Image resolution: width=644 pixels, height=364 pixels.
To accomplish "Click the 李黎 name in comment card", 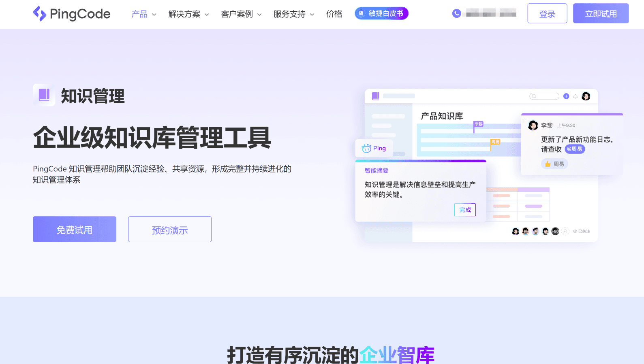I will [547, 126].
